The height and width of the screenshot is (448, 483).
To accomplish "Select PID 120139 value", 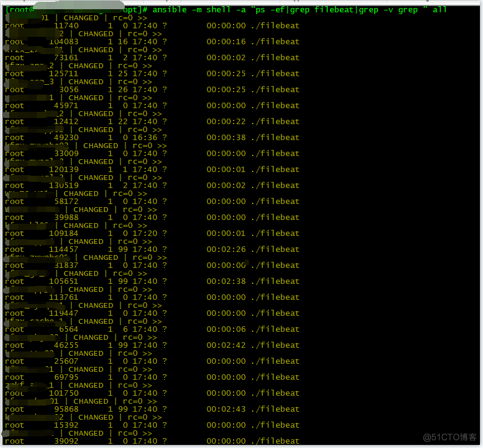I will 64,170.
